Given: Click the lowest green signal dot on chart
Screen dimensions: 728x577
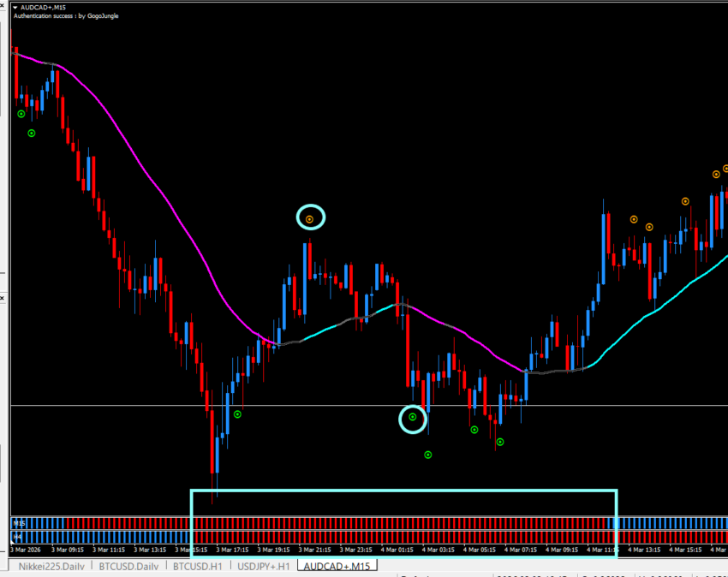Looking at the screenshot, I should pyautogui.click(x=428, y=455).
